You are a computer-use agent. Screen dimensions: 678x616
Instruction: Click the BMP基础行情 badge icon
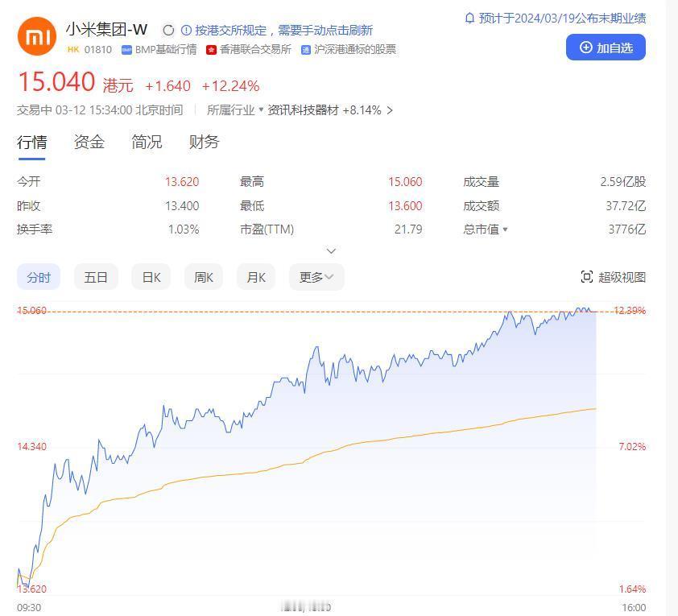[x=126, y=50]
